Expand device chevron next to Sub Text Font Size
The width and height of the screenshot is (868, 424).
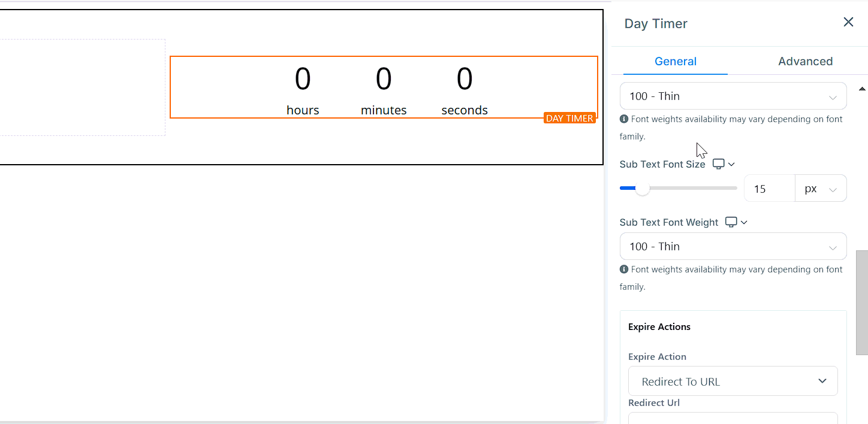coord(731,164)
